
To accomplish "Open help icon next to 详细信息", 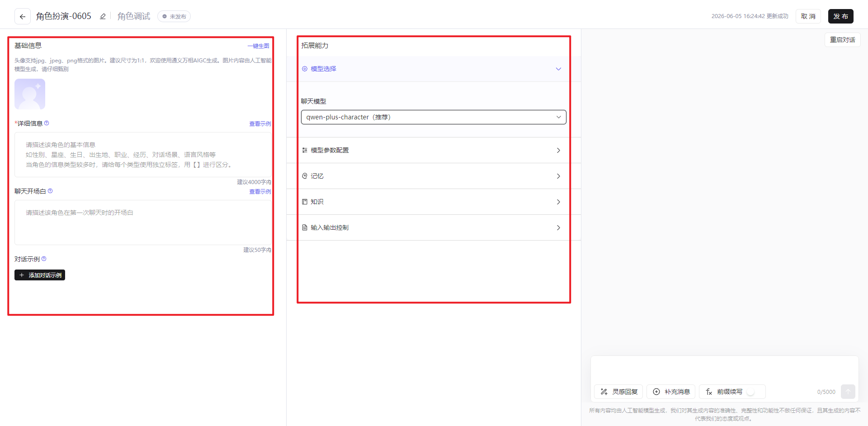I will 47,123.
